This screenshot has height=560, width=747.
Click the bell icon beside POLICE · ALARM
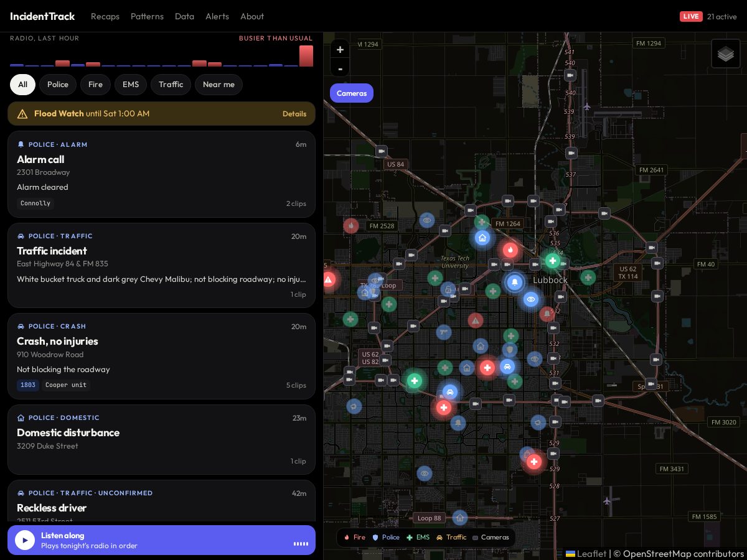click(x=21, y=144)
